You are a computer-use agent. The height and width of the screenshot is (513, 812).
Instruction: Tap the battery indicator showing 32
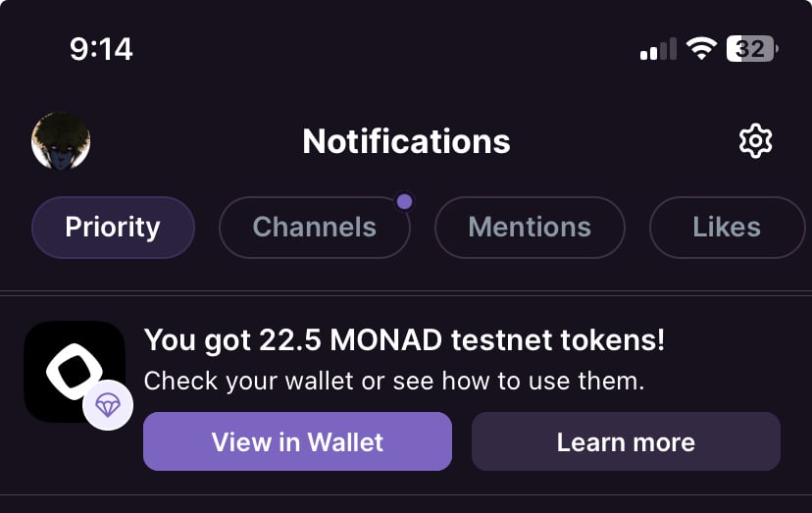click(752, 49)
